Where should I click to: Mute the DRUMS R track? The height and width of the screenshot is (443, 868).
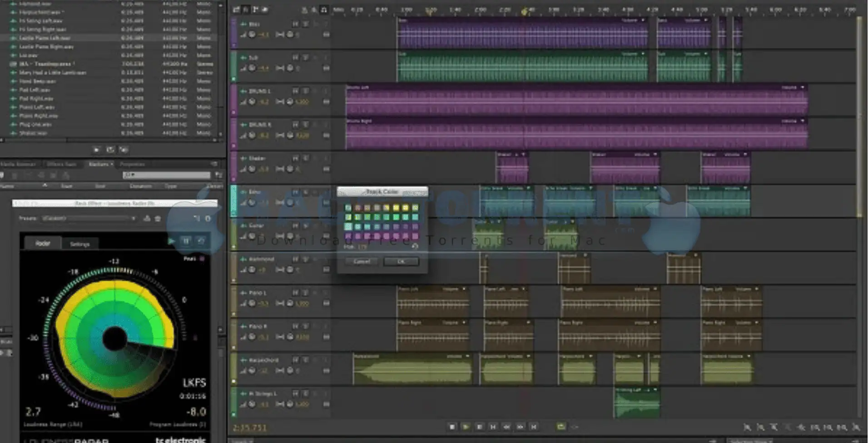click(295, 125)
